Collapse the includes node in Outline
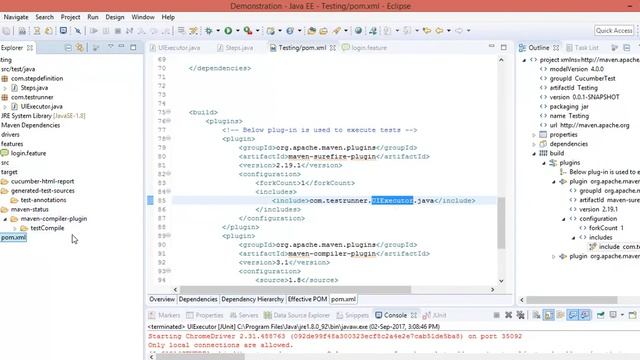 tap(573, 238)
